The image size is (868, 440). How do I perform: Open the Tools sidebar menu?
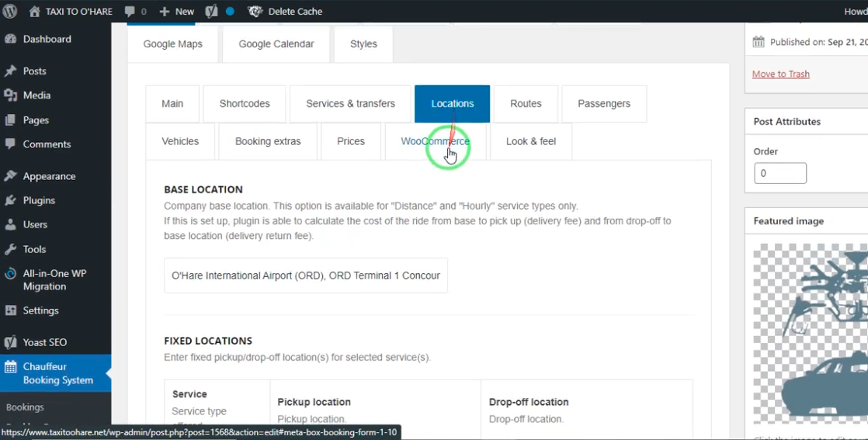pyautogui.click(x=34, y=249)
